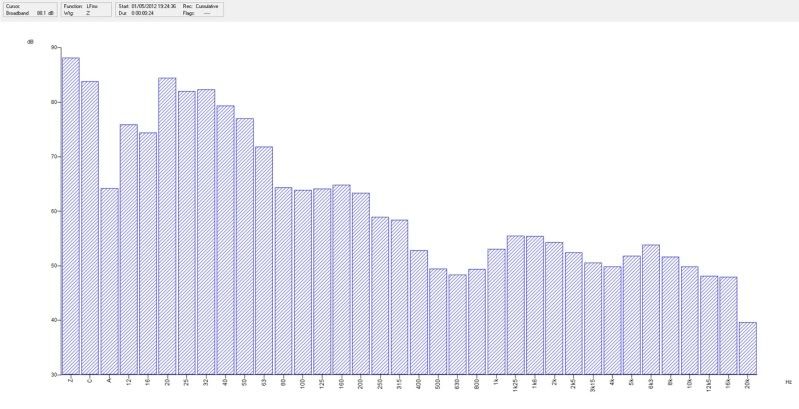Click the 90 mark on dB axis
The height and width of the screenshot is (409, 799).
click(x=54, y=47)
